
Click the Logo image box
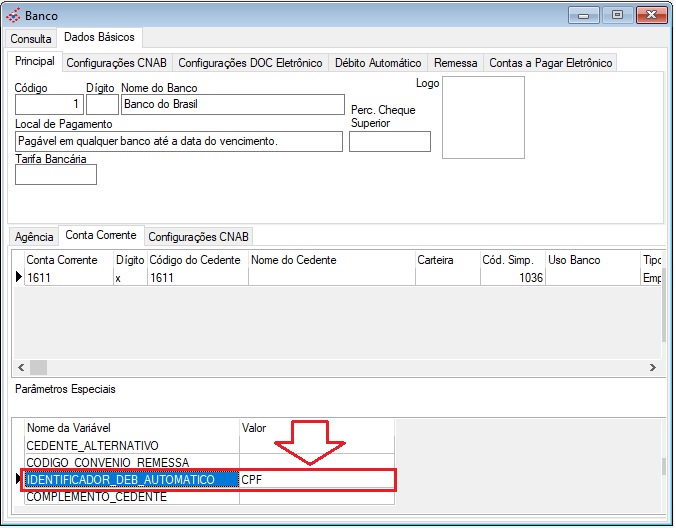click(x=483, y=117)
